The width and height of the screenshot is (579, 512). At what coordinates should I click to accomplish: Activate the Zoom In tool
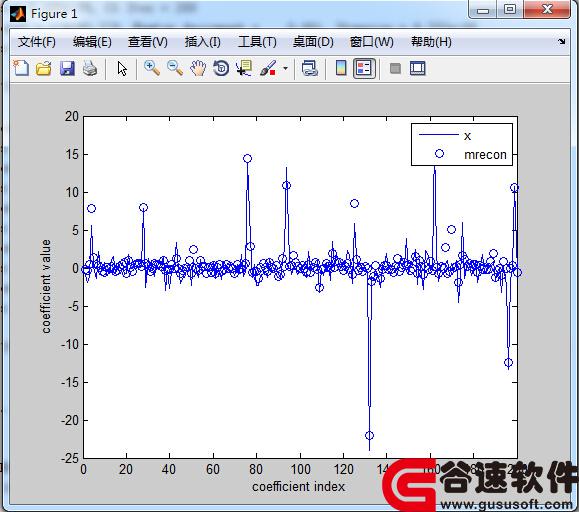pos(152,68)
